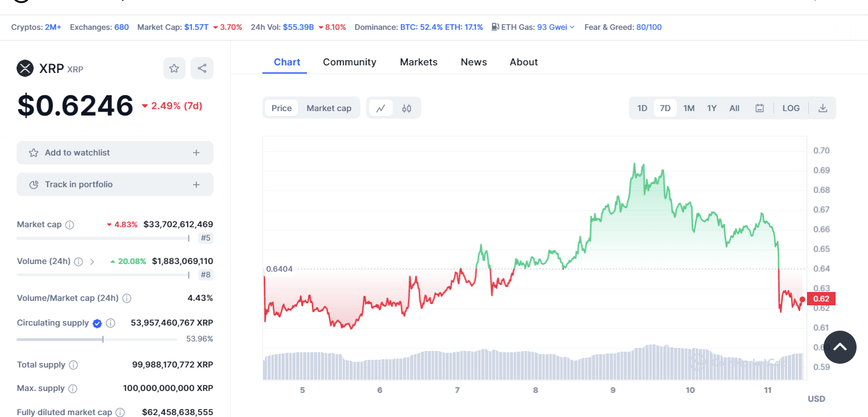
Task: Show Price on the chart
Action: coord(281,108)
